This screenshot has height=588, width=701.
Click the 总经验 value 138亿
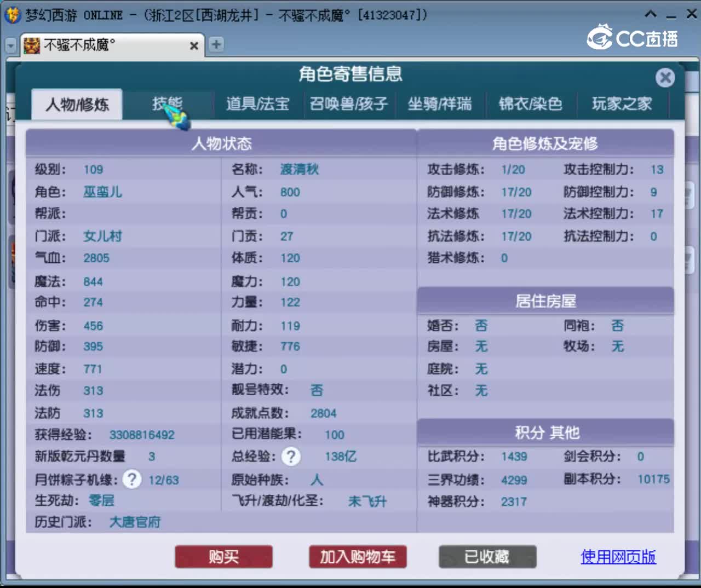[341, 457]
